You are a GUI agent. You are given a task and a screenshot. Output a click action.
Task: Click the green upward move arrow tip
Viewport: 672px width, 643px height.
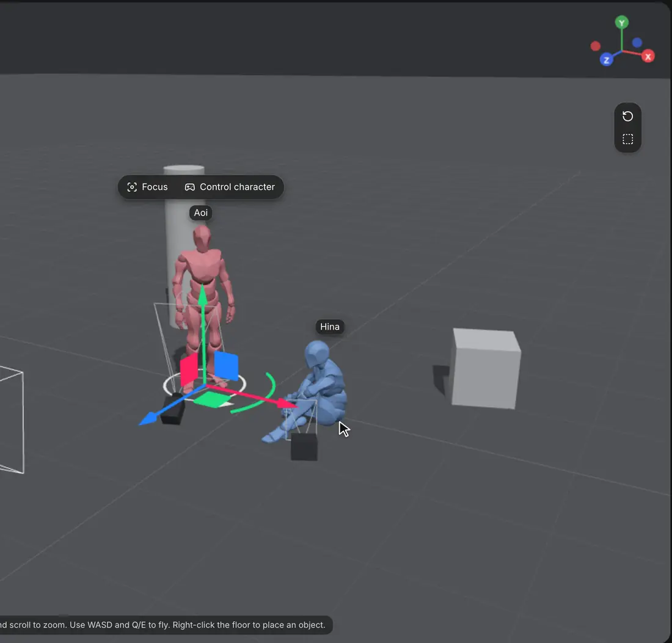(203, 294)
